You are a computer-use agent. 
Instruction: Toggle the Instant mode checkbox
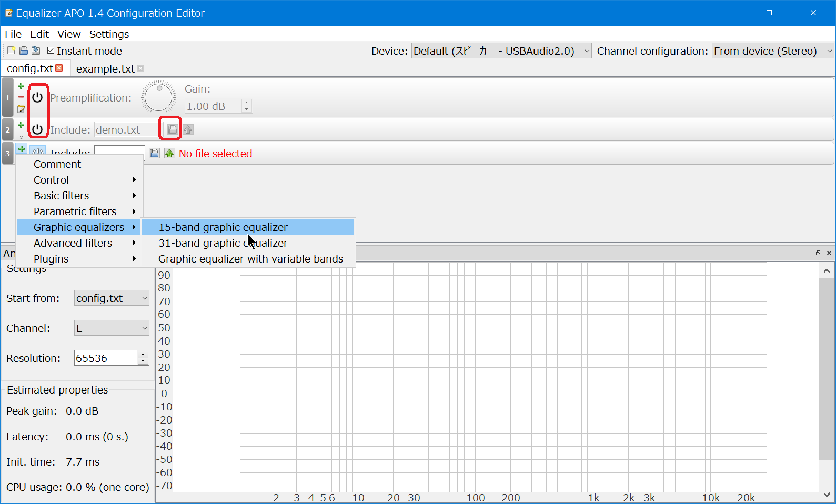(51, 51)
